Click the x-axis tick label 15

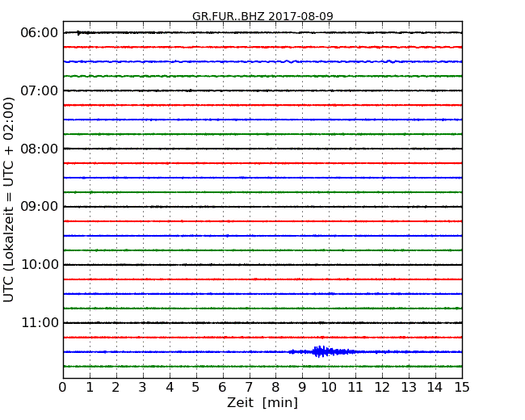click(462, 388)
